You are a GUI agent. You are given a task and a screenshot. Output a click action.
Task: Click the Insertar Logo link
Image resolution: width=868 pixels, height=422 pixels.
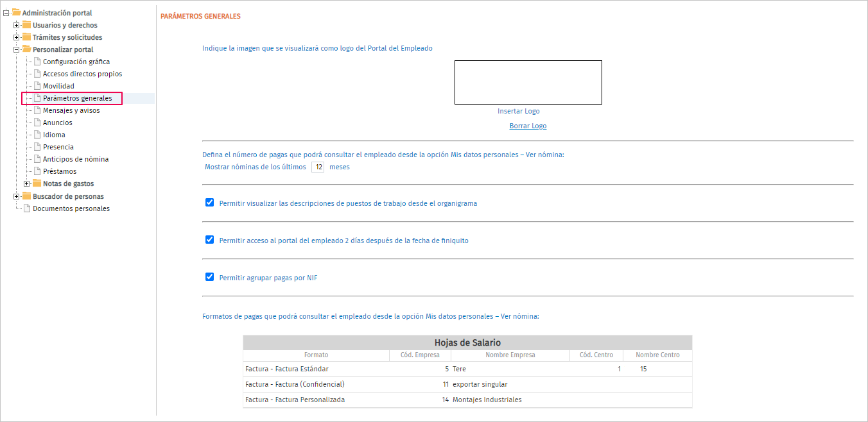point(519,111)
